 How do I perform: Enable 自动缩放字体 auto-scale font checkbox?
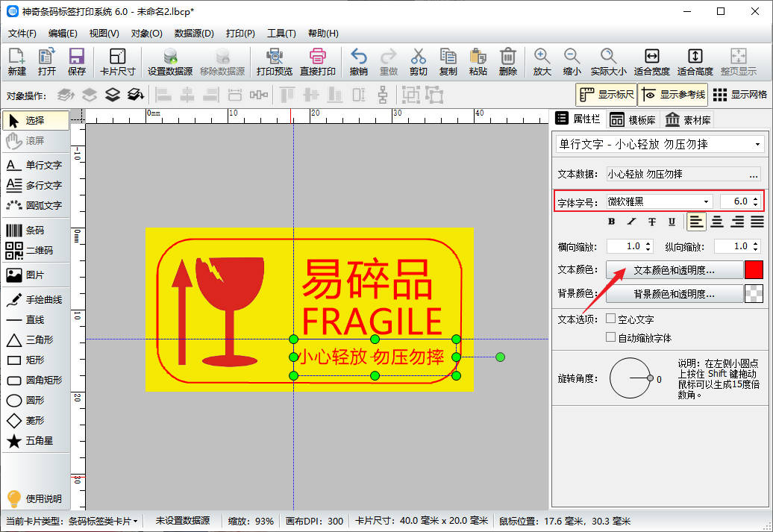[610, 337]
